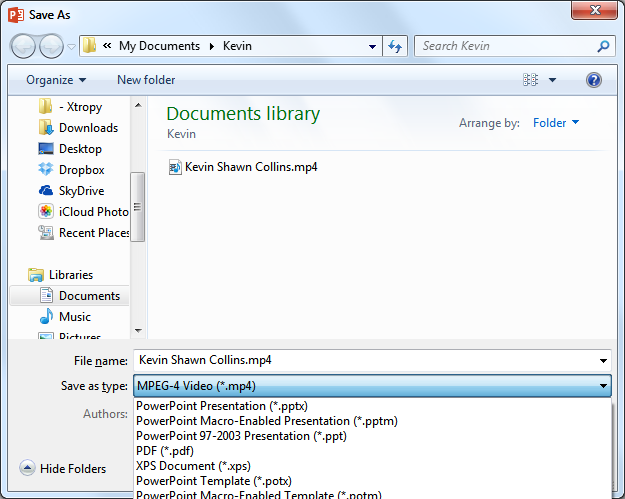Click the Recent Places icon

[46, 232]
